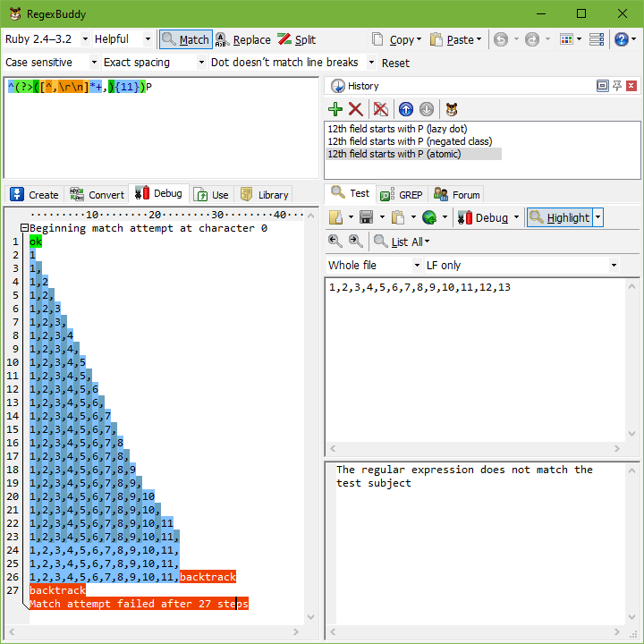Viewport: 644px width, 644px height.
Task: Open the Use tab
Action: (211, 195)
